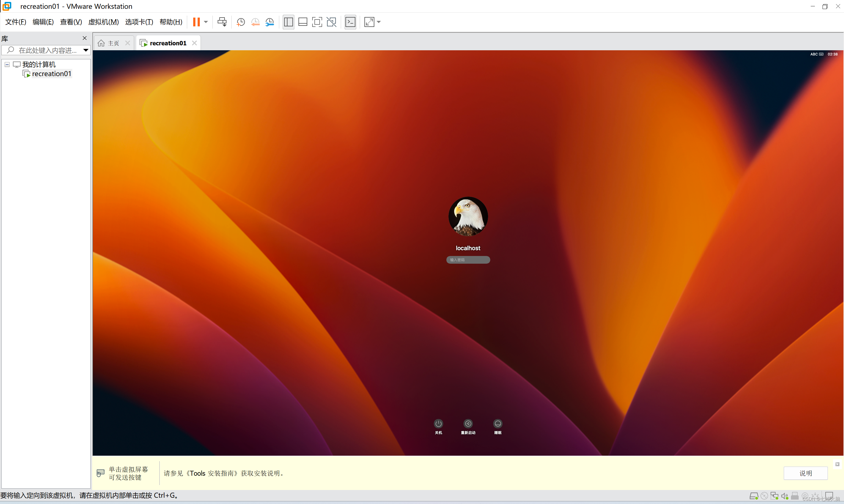
Task: Open the library search filter dropdown
Action: coord(86,50)
